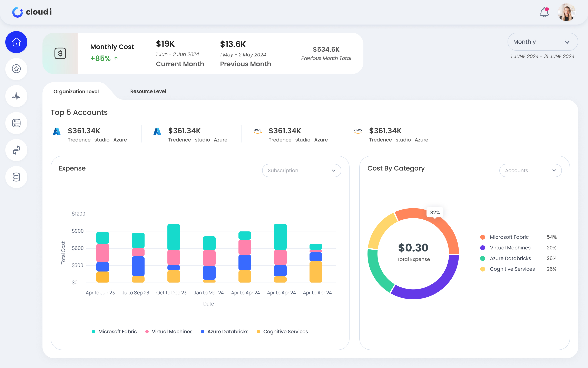This screenshot has width=588, height=368.
Task: Click the 1 JUNE 2024 - 31 JUNE 2024 date range
Action: coord(542,56)
